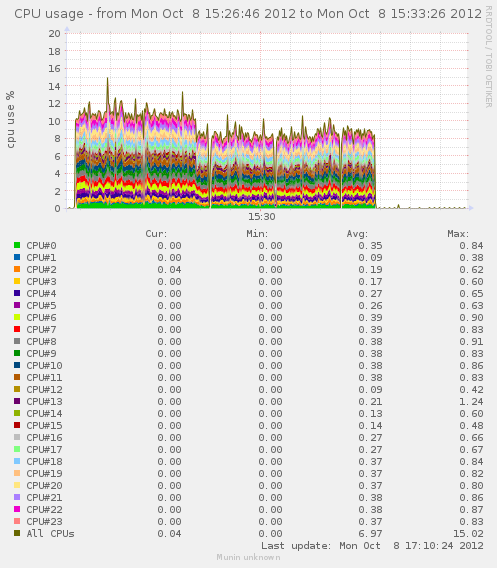Click the CPU#23 legend label

click(x=44, y=521)
